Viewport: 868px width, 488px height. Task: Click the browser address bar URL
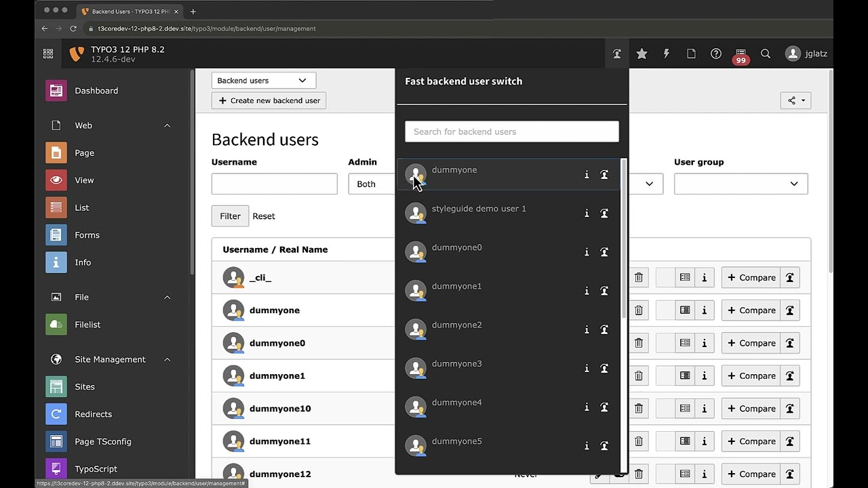coord(207,28)
